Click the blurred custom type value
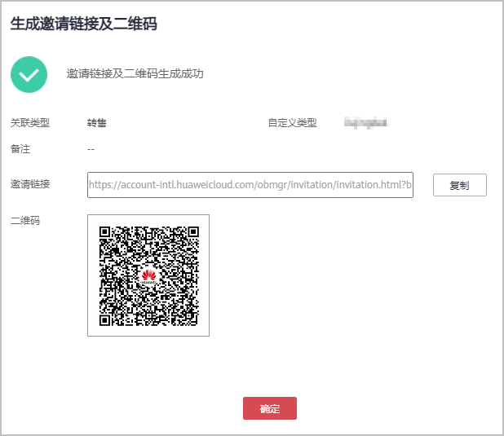 (366, 123)
